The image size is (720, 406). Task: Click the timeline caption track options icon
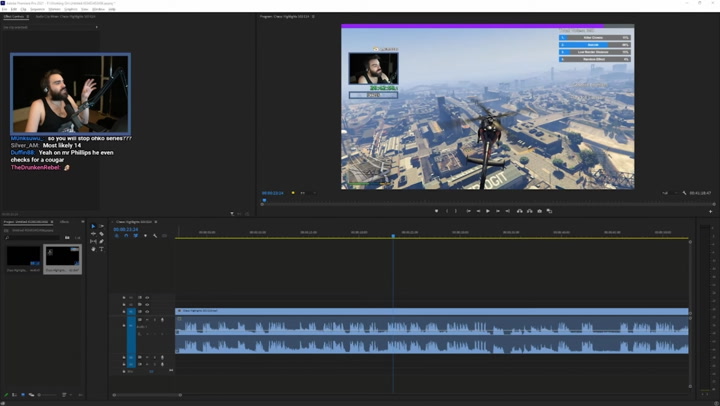(x=164, y=236)
